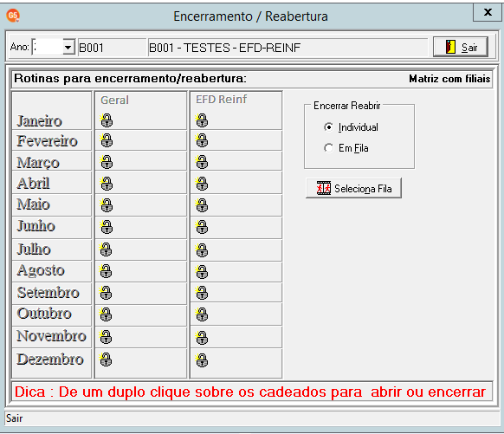Viewport: 504px width, 434px height.
Task: Click the EFD Reinf column header
Action: (221, 100)
